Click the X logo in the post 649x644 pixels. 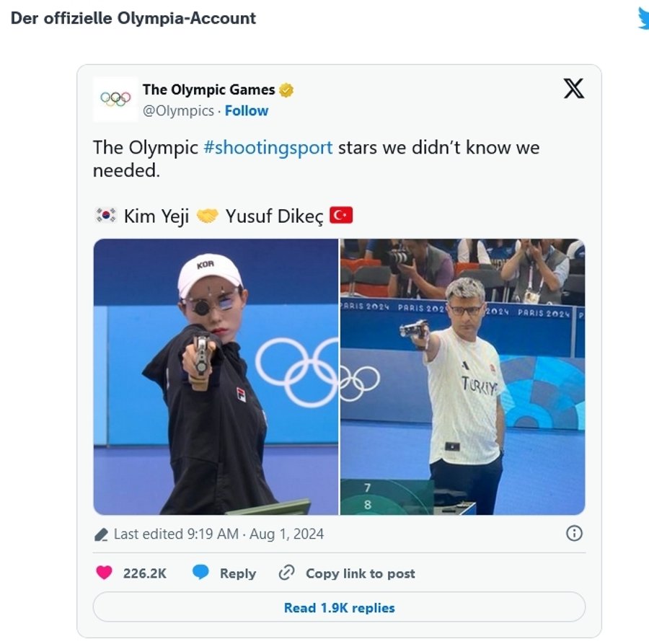pos(573,89)
